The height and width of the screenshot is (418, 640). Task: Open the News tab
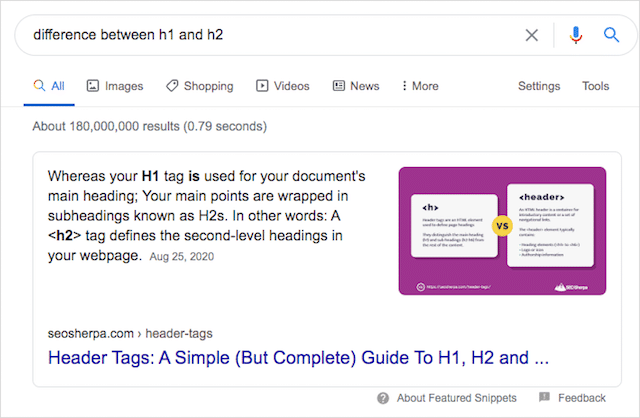[356, 86]
